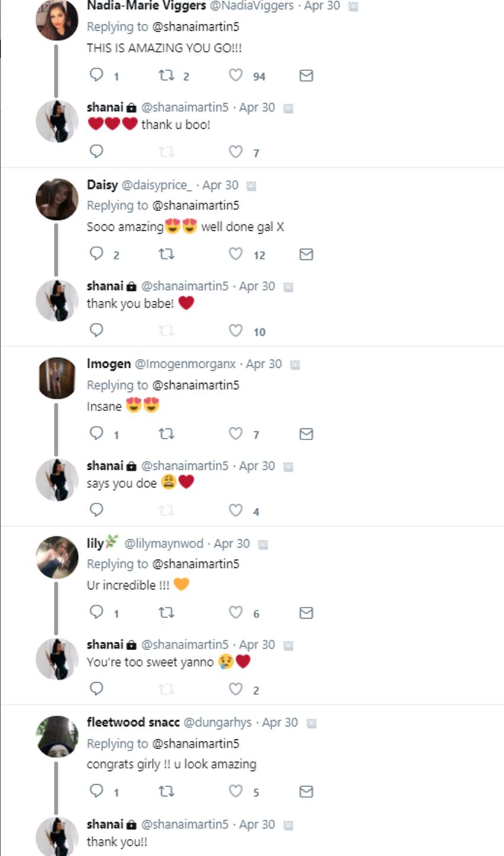Open lily's profile avatar
The image size is (504, 856).
coord(57,557)
